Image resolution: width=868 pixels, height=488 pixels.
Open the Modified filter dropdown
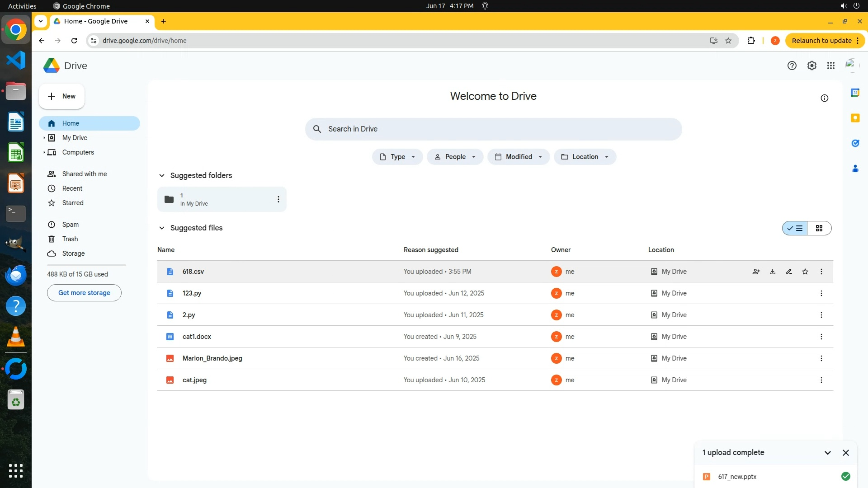coord(519,157)
